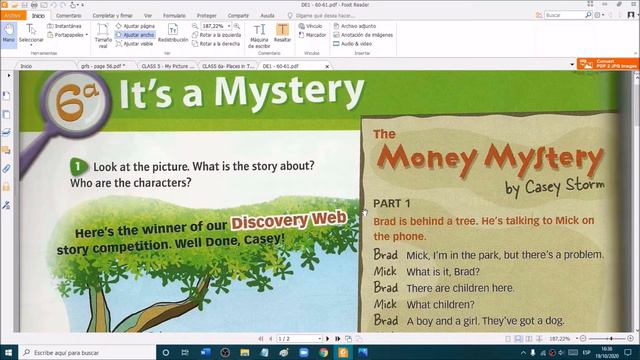Open the Windows Start menu

pos(9,353)
